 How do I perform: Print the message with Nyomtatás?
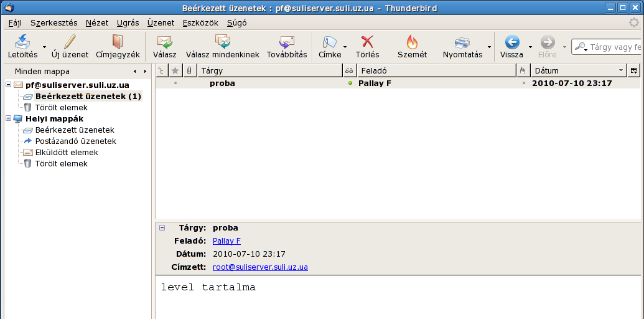click(462, 42)
